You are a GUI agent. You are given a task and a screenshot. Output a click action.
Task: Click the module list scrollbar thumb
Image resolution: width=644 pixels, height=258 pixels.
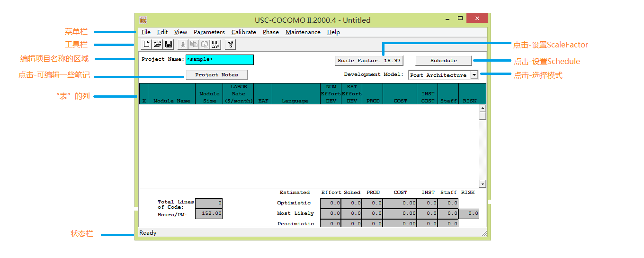point(483,116)
